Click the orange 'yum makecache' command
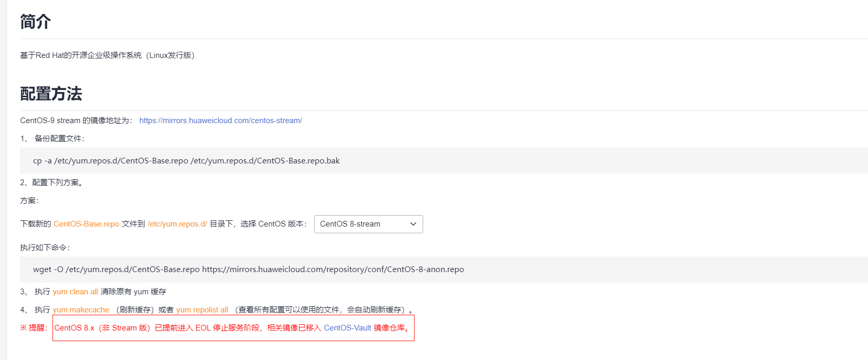The width and height of the screenshot is (868, 360). coord(81,310)
